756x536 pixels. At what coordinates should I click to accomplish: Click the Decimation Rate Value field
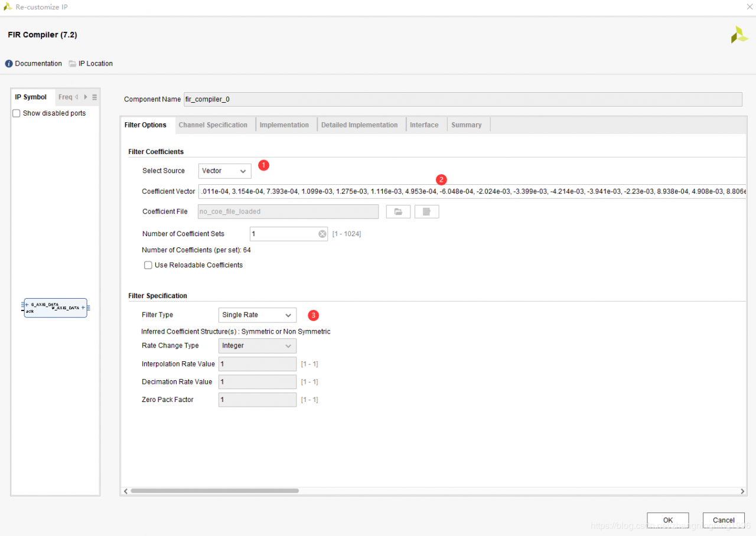tap(258, 382)
